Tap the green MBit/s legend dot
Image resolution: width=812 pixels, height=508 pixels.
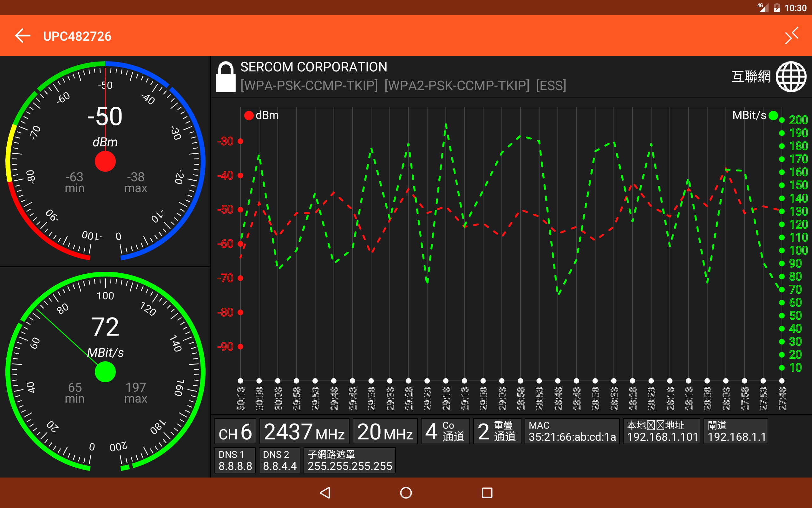click(x=773, y=116)
